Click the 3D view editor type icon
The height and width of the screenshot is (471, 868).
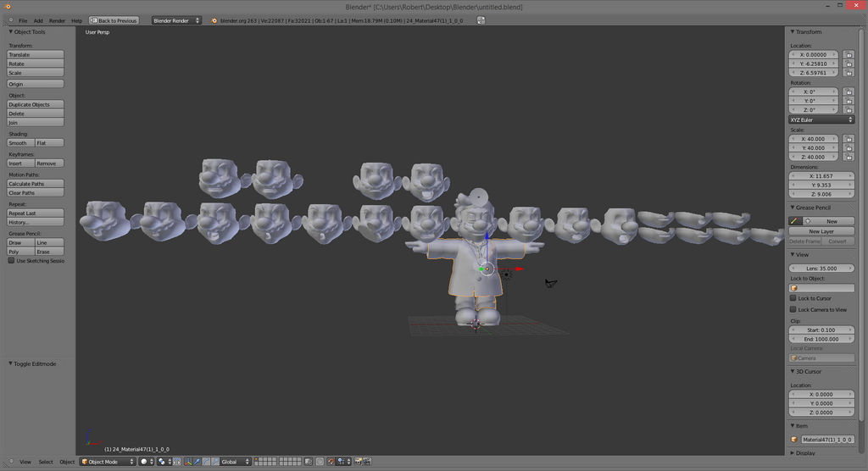11,462
